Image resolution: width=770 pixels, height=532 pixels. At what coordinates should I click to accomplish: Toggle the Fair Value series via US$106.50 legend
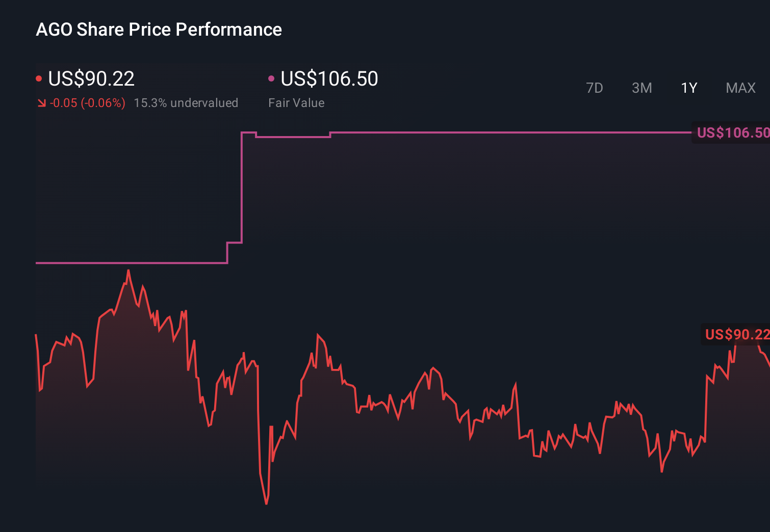[329, 78]
